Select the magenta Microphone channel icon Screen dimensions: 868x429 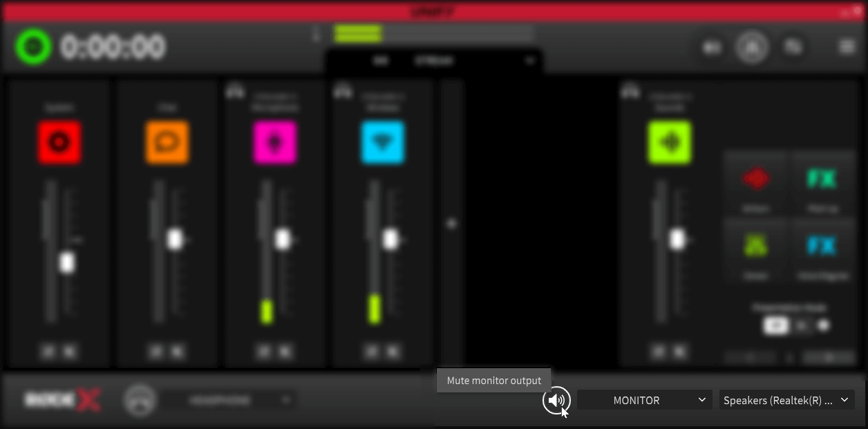pyautogui.click(x=274, y=142)
